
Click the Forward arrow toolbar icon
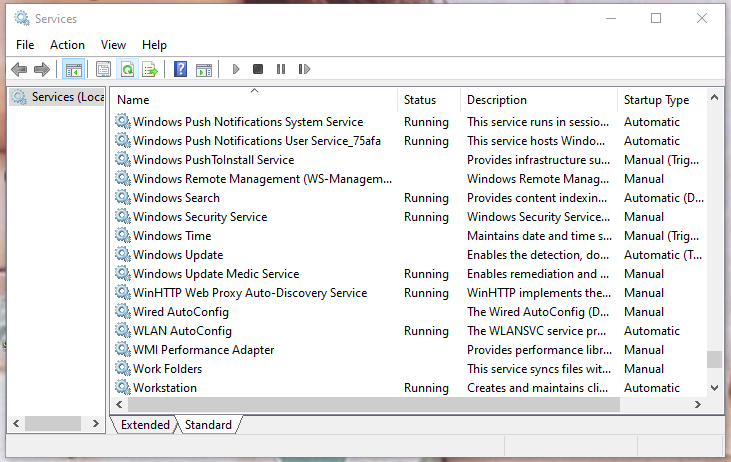pyautogui.click(x=42, y=69)
